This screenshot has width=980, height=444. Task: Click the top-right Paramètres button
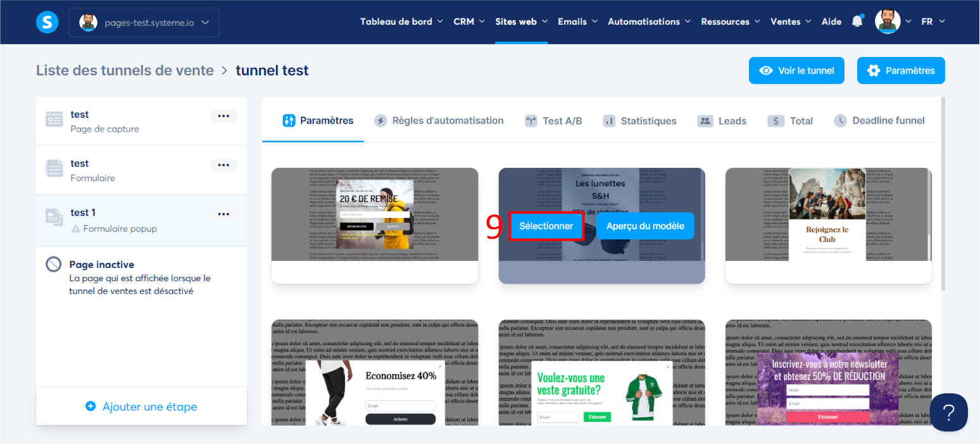click(901, 70)
